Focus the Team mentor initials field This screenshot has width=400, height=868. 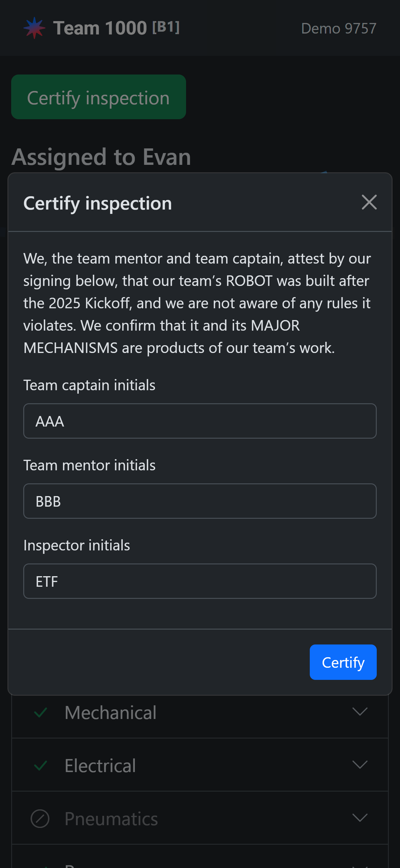pyautogui.click(x=200, y=501)
